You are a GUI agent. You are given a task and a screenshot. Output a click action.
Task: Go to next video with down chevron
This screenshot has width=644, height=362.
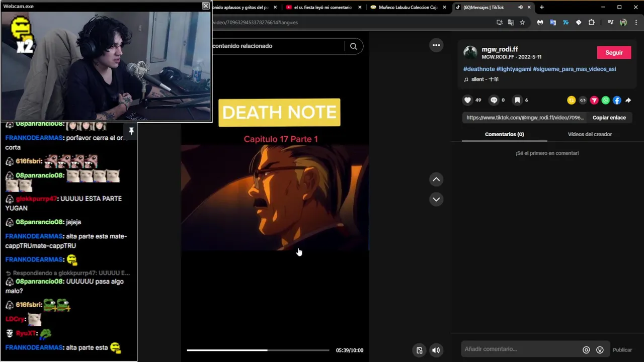click(x=436, y=199)
